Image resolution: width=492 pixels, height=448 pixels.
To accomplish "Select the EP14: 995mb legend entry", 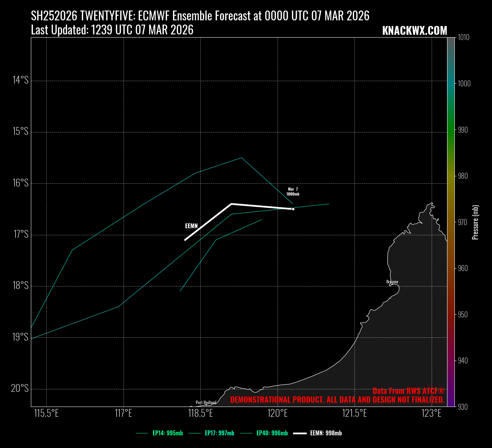I will pos(167,433).
